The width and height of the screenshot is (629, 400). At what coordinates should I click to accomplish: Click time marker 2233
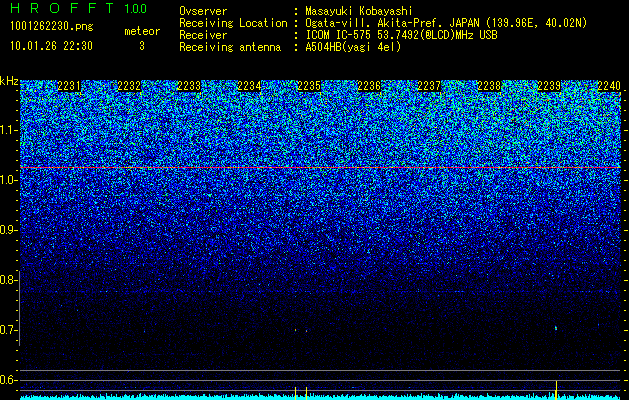tap(189, 86)
